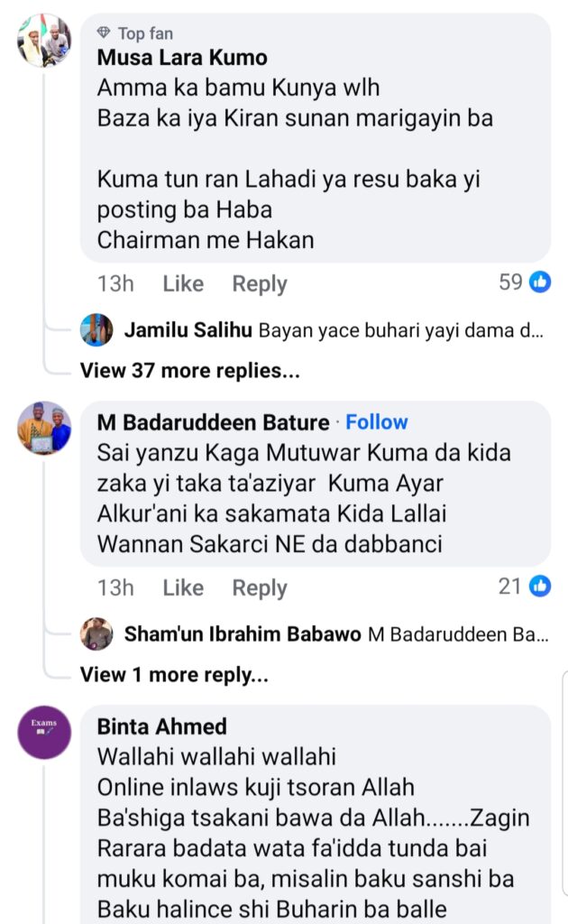Open M Badaruddeen Bature's profile picture
568x924 pixels.
click(44, 428)
